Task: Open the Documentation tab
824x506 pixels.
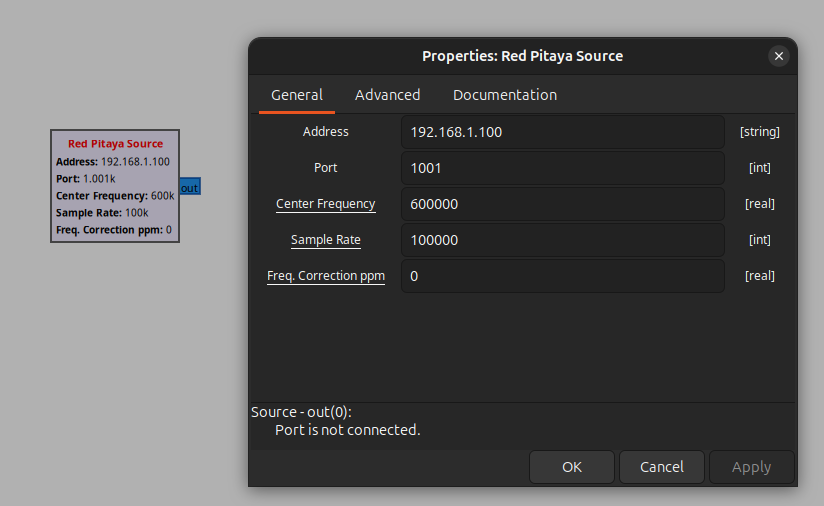Action: [504, 95]
